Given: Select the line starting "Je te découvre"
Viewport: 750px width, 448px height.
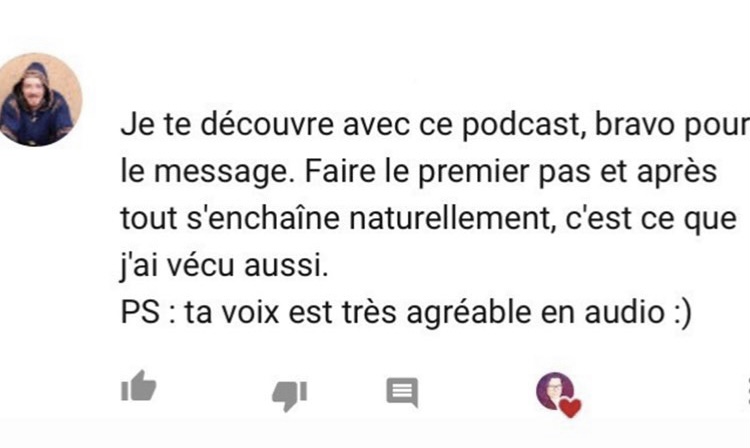Looking at the screenshot, I should pyautogui.click(x=435, y=124).
